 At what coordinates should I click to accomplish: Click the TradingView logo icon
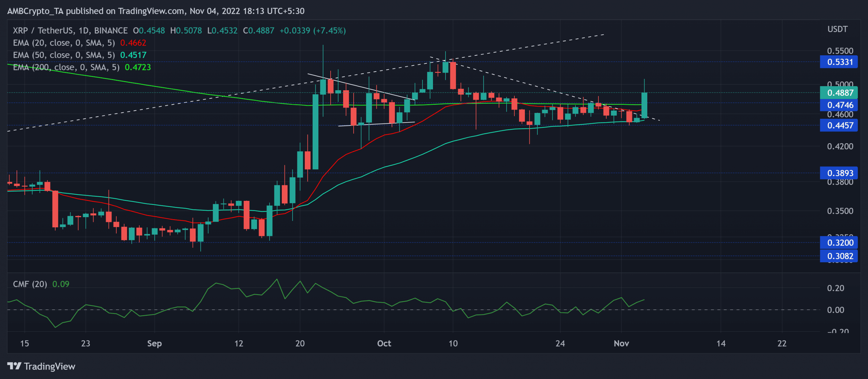click(x=14, y=366)
